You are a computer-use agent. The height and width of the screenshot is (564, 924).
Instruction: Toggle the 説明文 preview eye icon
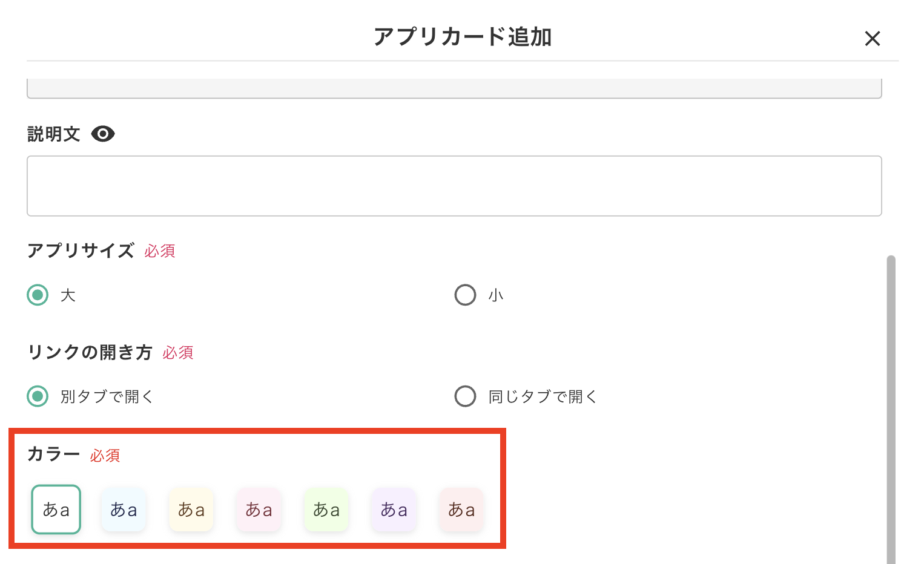(x=103, y=134)
